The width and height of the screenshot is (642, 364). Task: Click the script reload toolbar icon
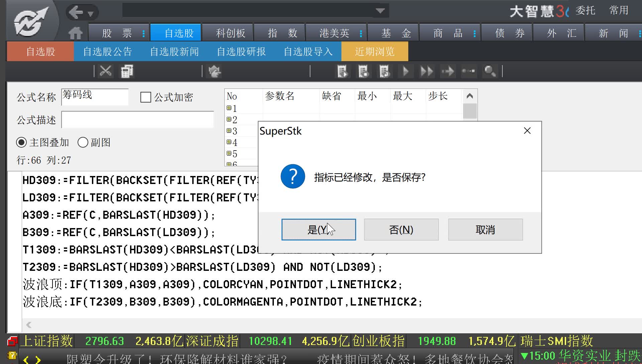tap(385, 71)
